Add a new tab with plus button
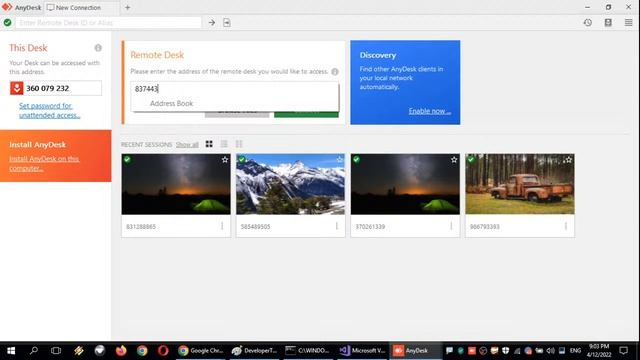 (127, 7)
